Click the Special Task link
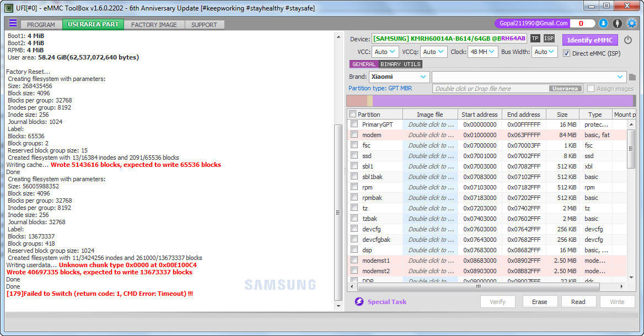This screenshot has width=644, height=336. (387, 302)
